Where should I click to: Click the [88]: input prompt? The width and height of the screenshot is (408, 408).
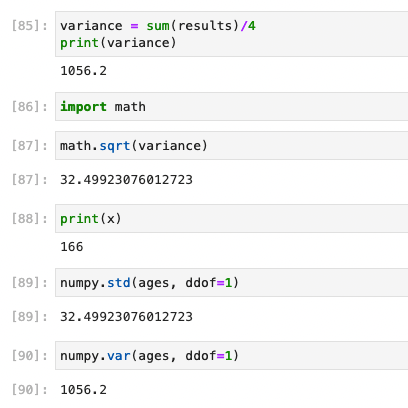click(x=30, y=219)
